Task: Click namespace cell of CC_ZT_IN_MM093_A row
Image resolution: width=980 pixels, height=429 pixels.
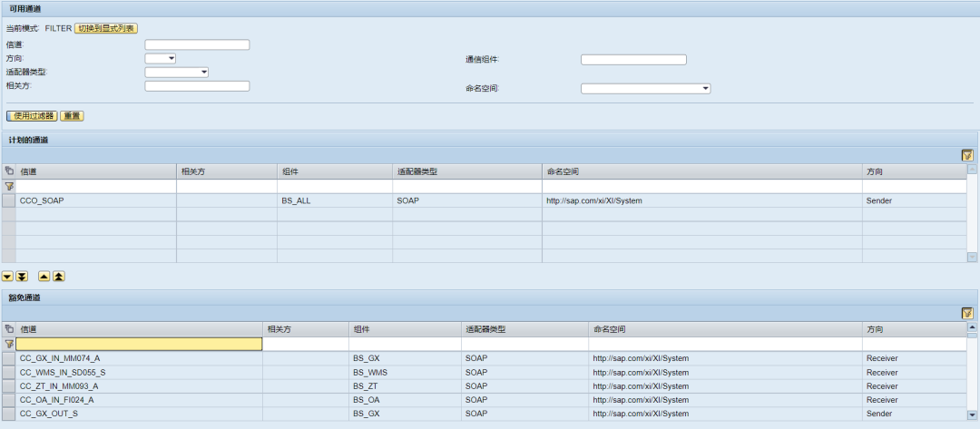Action: [725, 385]
